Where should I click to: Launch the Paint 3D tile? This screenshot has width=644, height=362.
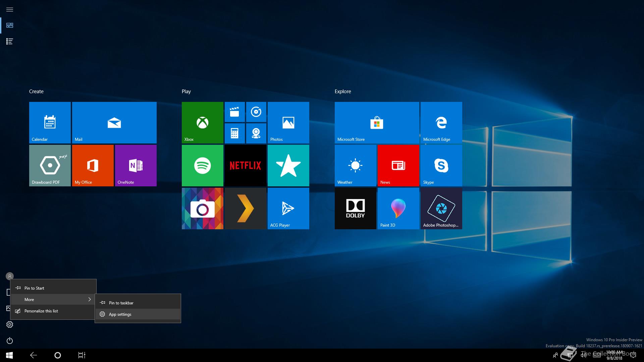[x=398, y=208]
